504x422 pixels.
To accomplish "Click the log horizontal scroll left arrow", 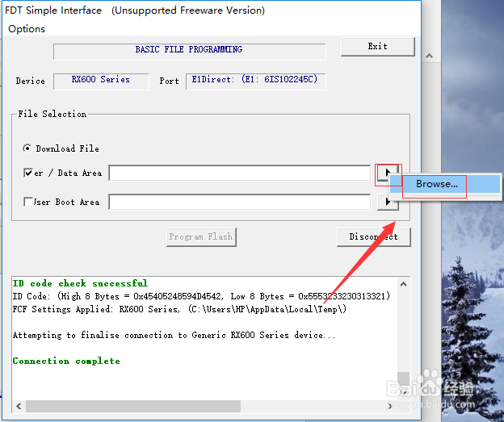I will tap(19, 406).
